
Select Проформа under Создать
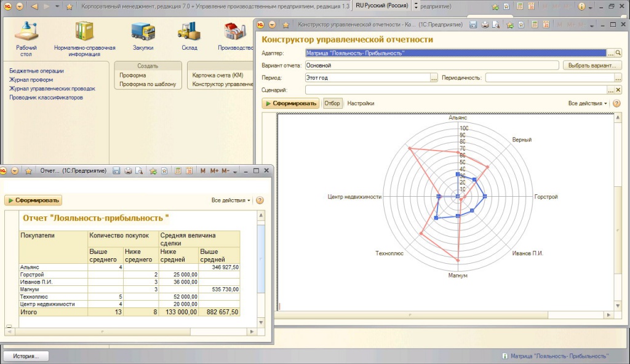pyautogui.click(x=133, y=75)
